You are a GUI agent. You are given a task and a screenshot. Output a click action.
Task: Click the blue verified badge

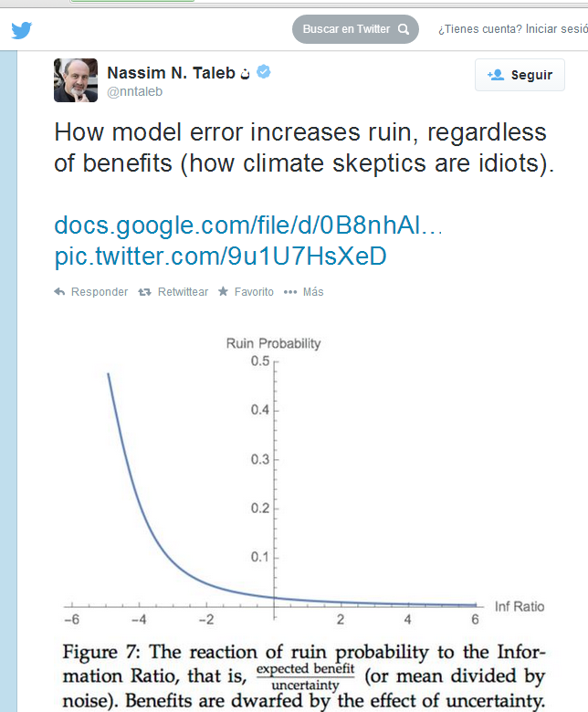pos(265,72)
